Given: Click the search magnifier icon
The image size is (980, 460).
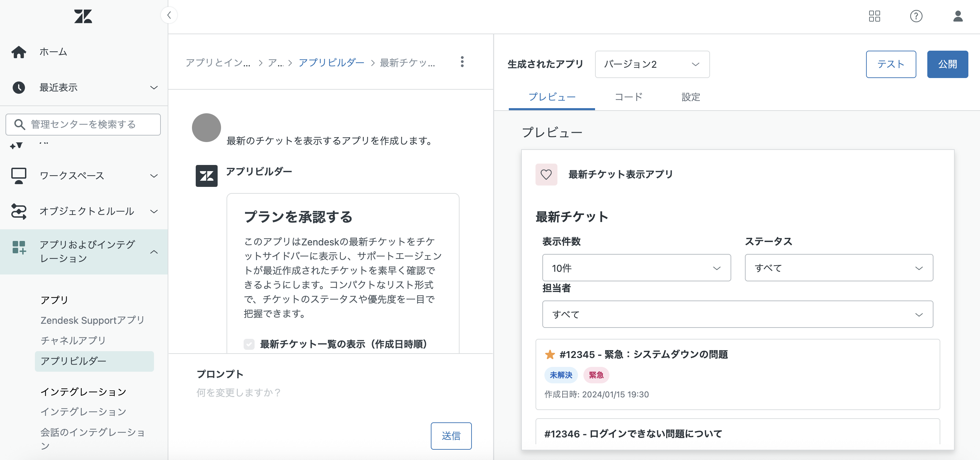Looking at the screenshot, I should (x=20, y=125).
